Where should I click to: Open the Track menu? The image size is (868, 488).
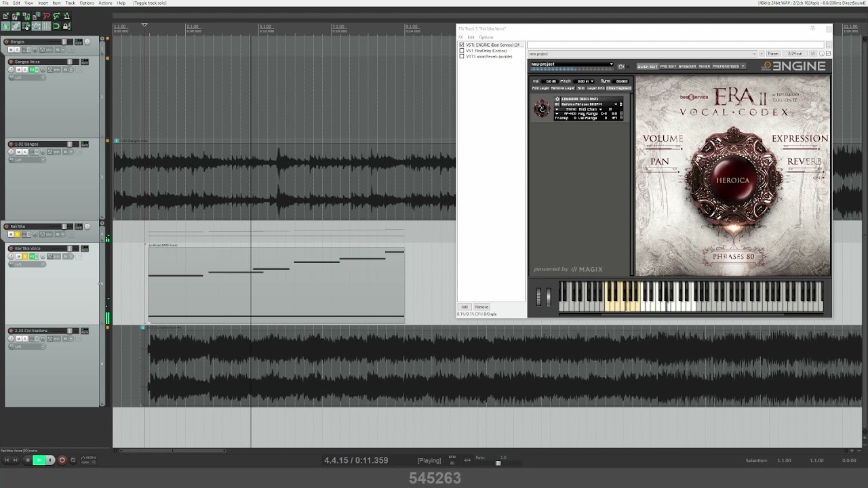pyautogui.click(x=70, y=3)
